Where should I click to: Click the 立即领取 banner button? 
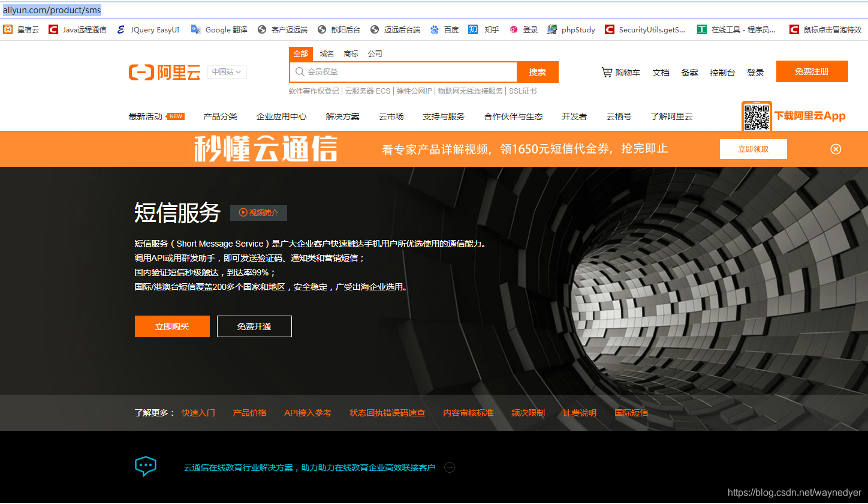[x=754, y=149]
